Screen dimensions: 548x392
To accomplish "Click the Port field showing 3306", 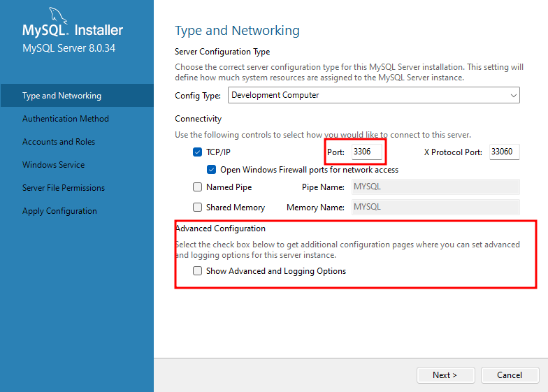I will pyautogui.click(x=366, y=152).
